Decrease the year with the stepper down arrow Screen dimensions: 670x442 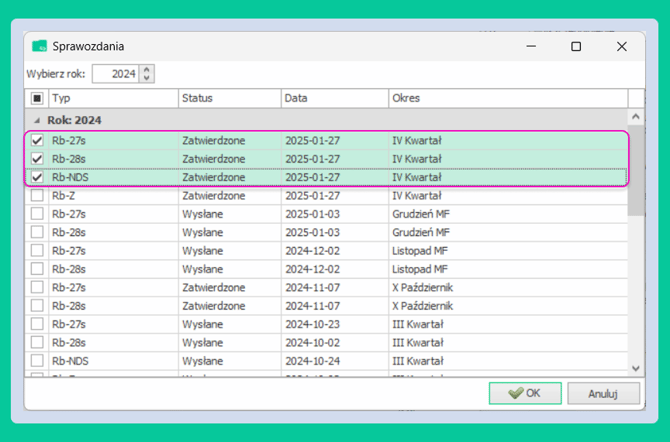click(147, 78)
